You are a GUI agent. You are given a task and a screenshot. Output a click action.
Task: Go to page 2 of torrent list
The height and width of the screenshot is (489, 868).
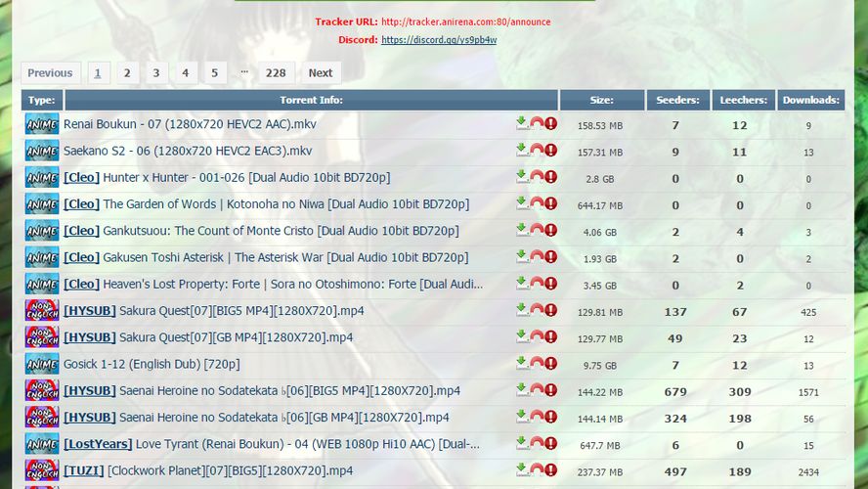pos(126,72)
